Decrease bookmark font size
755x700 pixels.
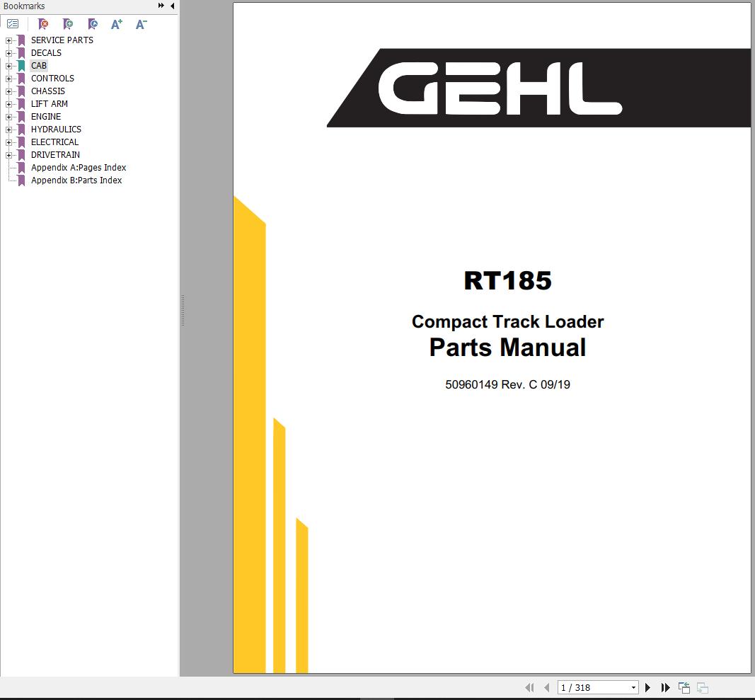pyautogui.click(x=141, y=24)
